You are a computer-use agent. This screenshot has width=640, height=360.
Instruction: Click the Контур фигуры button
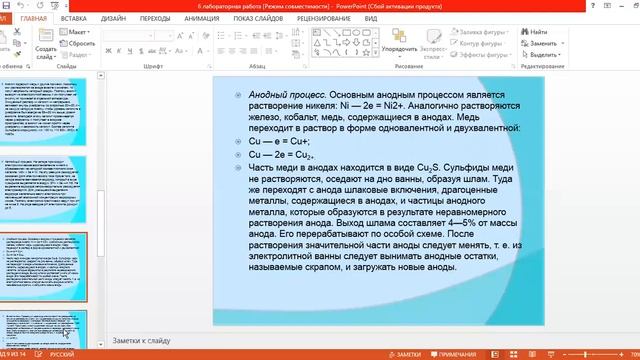pos(477,43)
